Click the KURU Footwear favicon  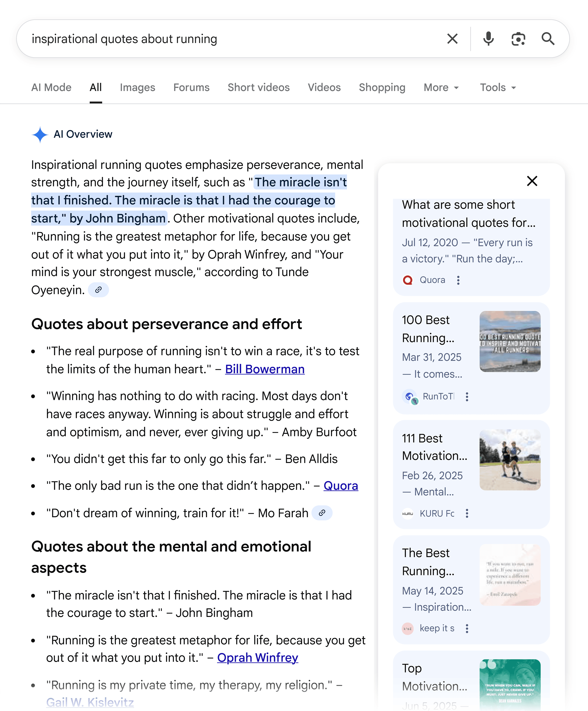[x=408, y=514]
